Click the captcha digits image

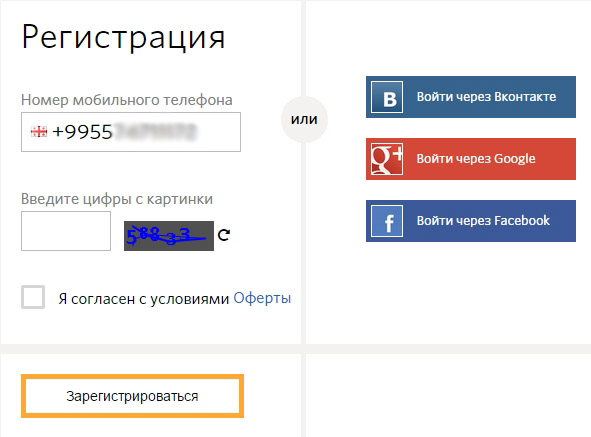coord(169,236)
